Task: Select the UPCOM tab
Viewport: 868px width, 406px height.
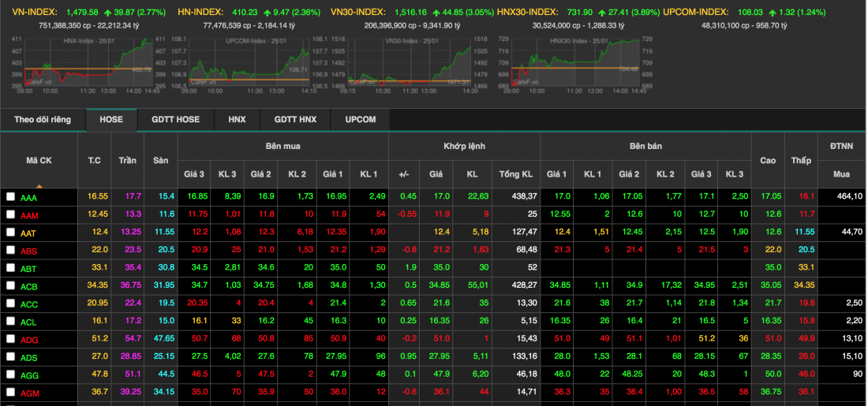Action: click(x=360, y=120)
